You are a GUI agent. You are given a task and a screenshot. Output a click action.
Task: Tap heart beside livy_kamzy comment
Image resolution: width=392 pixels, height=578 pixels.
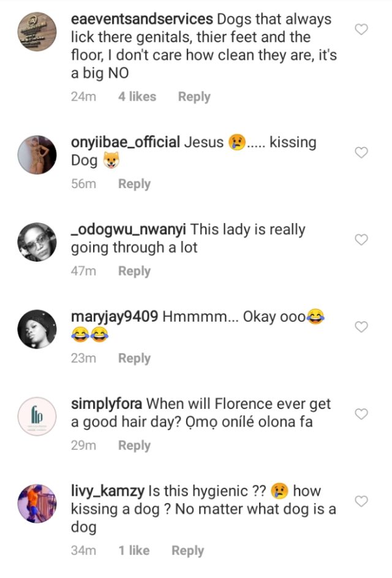(x=361, y=501)
